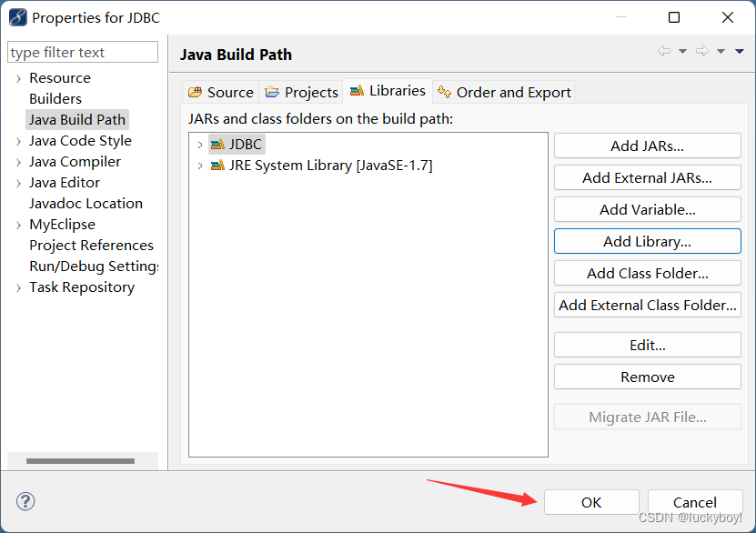Click Add External Class Folder... button
Screen dimensions: 756x533
[x=647, y=305]
